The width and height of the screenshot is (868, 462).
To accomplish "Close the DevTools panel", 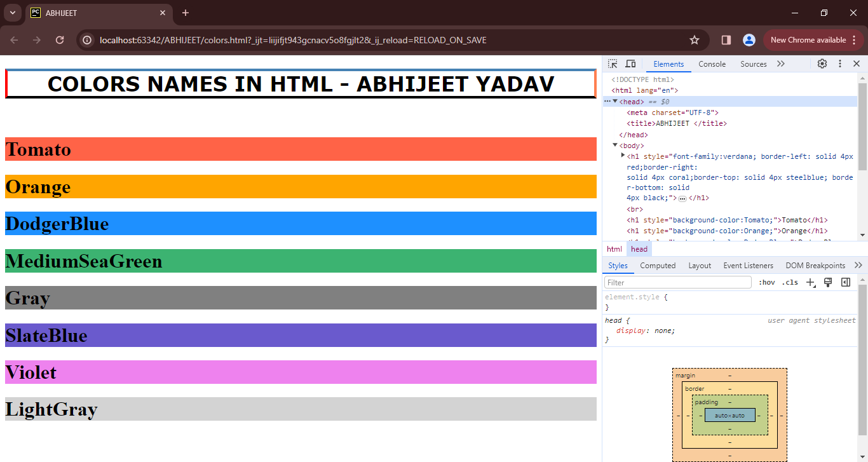I will (857, 64).
